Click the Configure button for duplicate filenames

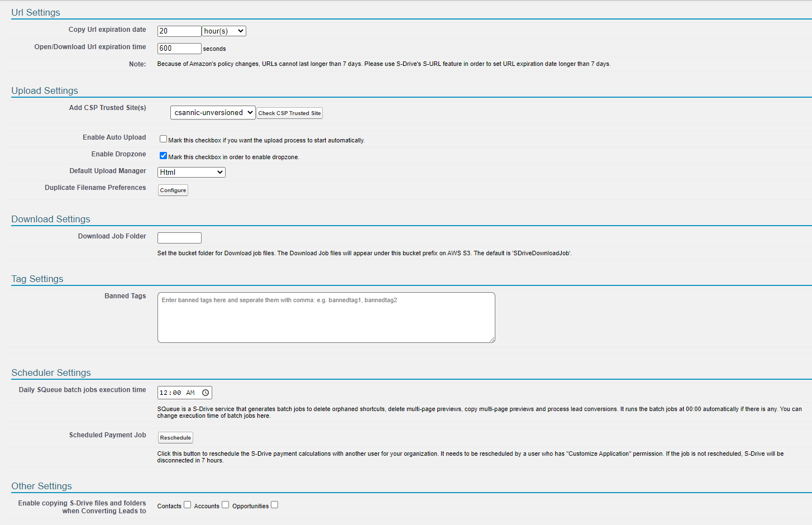[173, 190]
